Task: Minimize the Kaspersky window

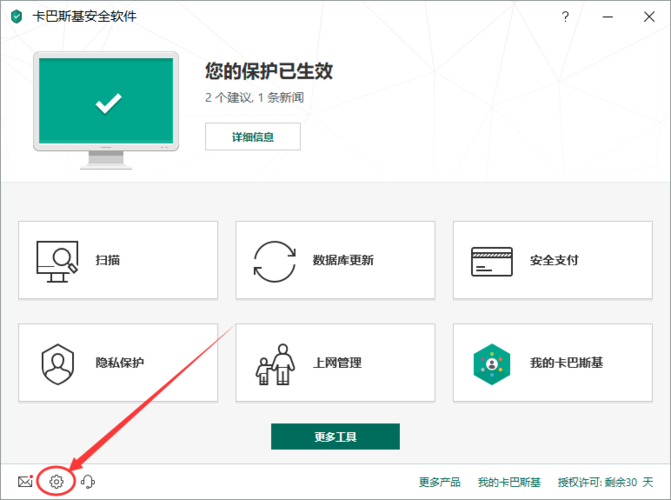Action: [608, 17]
